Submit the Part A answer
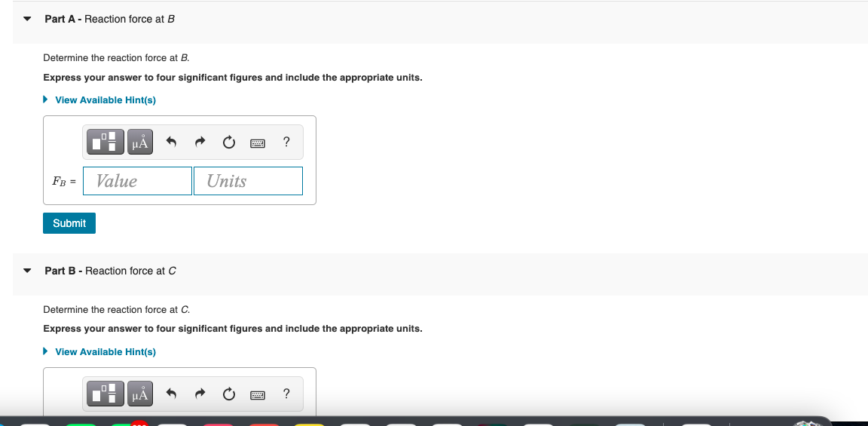 click(x=69, y=223)
